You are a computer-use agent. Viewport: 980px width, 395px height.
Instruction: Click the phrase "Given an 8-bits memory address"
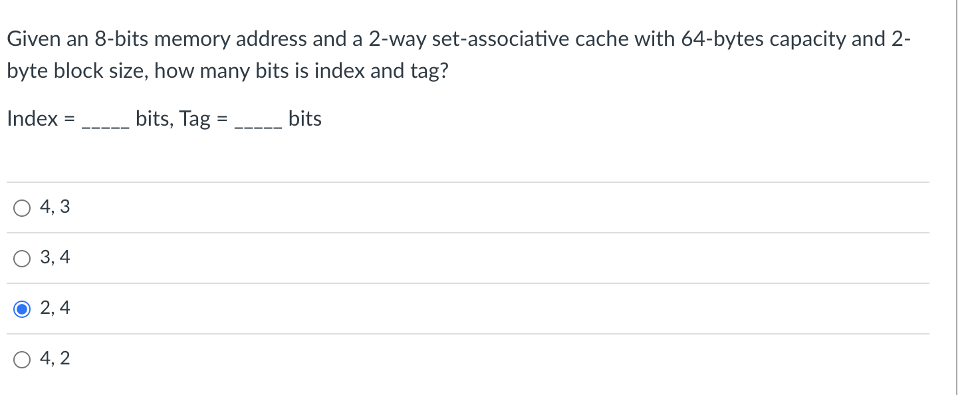tap(158, 40)
